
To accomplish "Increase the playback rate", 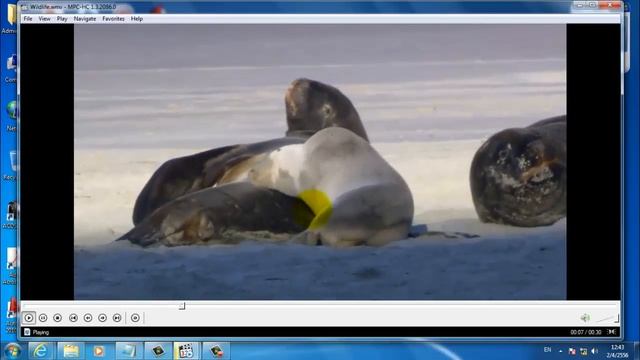I will point(102,318).
